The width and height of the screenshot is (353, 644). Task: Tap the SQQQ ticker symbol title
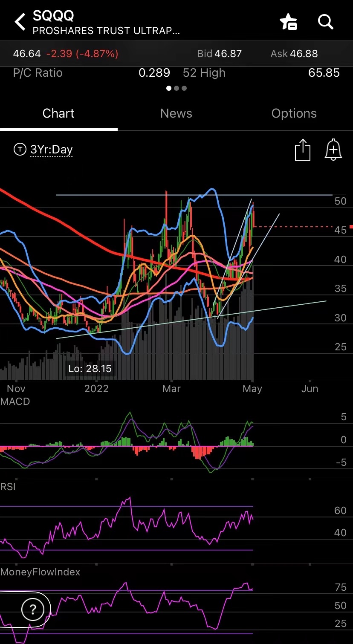(53, 16)
